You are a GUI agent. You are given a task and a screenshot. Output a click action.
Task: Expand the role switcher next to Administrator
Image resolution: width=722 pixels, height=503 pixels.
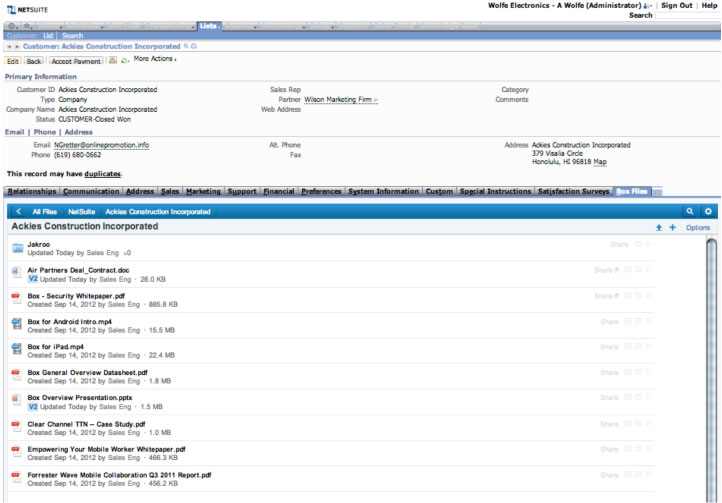pos(647,6)
